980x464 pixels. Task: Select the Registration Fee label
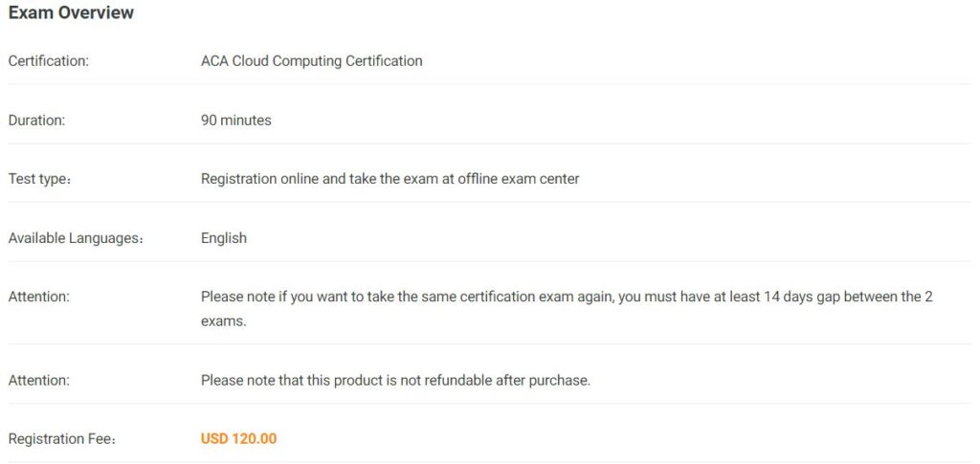(x=62, y=439)
